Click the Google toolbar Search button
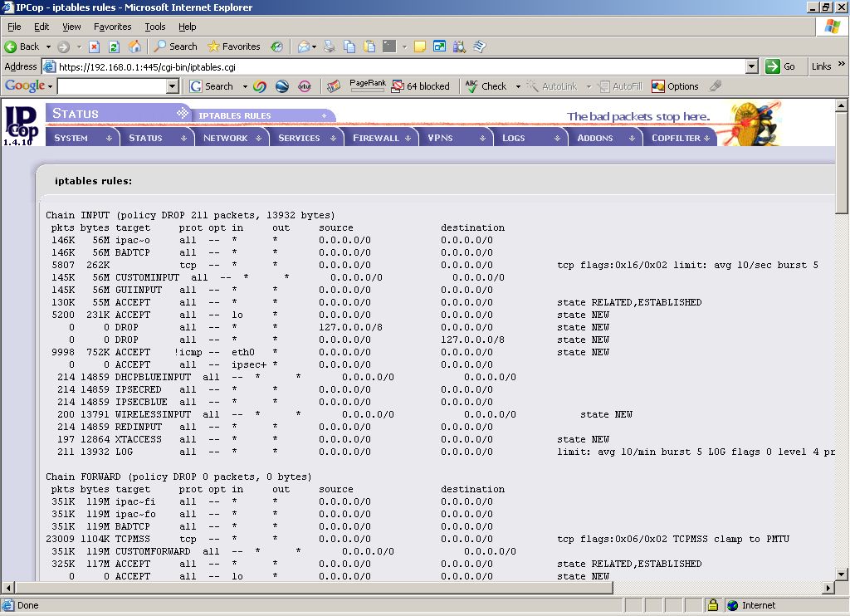The height and width of the screenshot is (616, 850). (x=212, y=86)
